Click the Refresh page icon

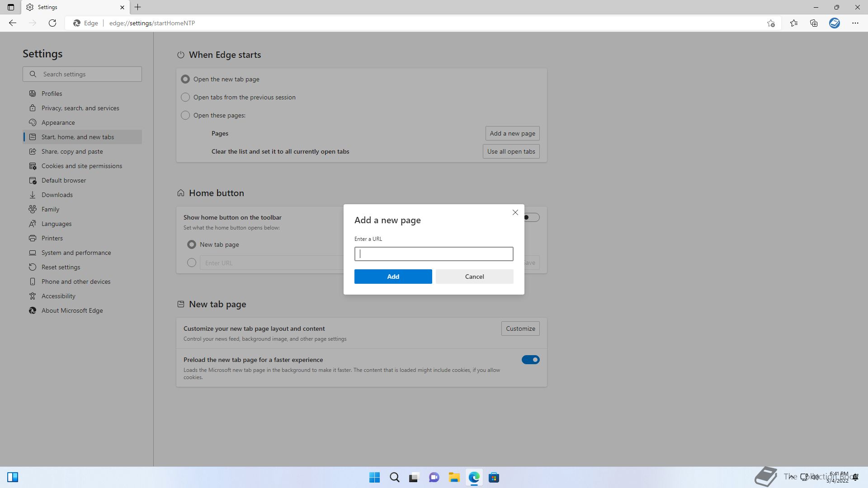tap(52, 23)
